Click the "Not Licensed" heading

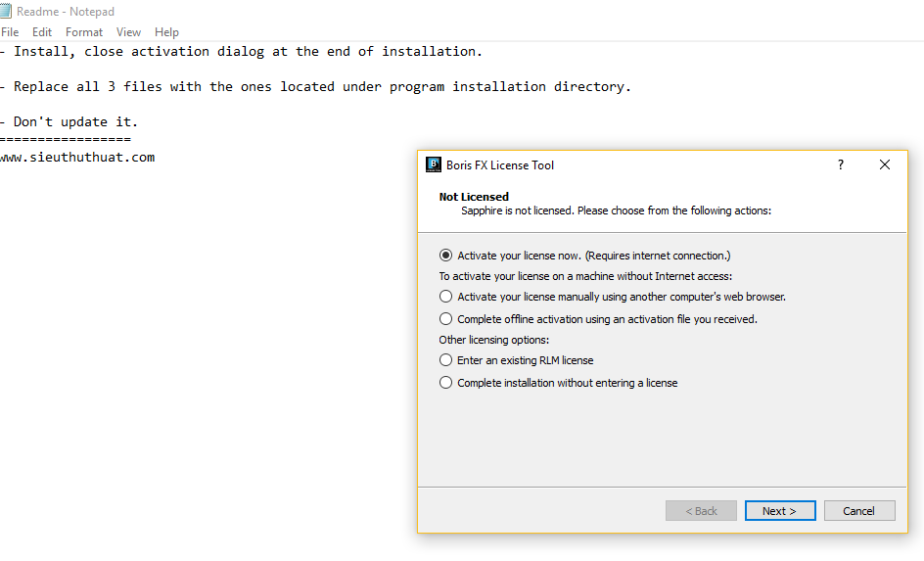(474, 197)
